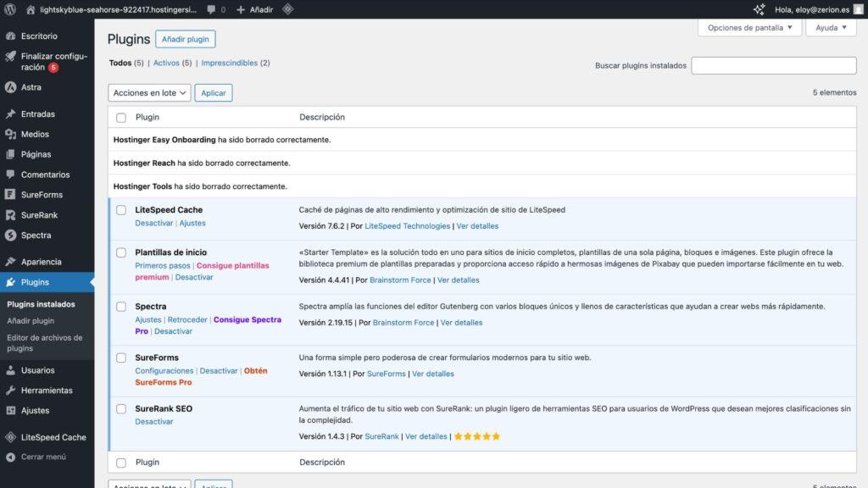Open the Spectra sidebar icon
Image resolution: width=868 pixels, height=488 pixels.
pos(10,235)
